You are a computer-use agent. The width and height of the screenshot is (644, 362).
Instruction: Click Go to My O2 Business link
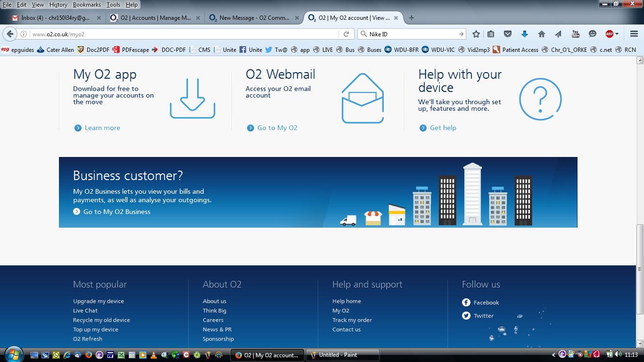(x=116, y=212)
